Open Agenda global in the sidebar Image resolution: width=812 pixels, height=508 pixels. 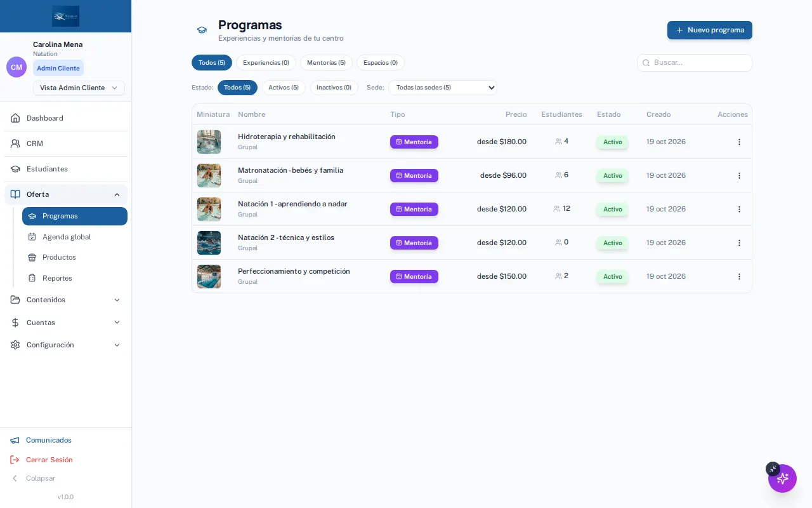(x=75, y=237)
